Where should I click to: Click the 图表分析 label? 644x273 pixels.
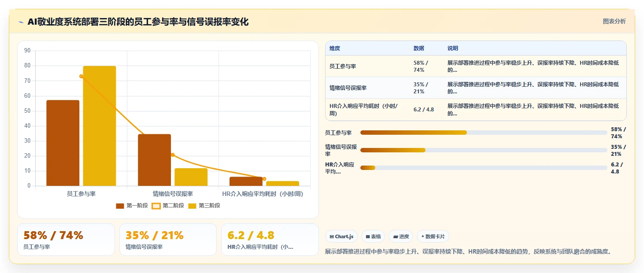[x=614, y=21]
